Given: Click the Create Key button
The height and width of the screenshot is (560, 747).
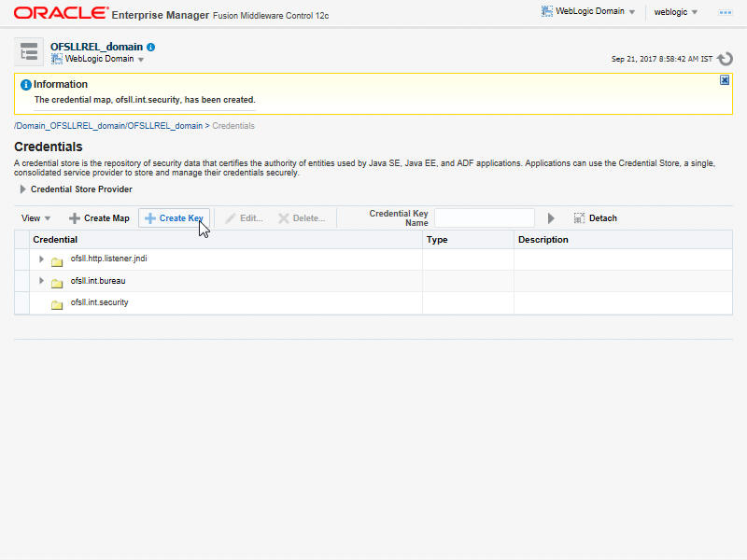Looking at the screenshot, I should pyautogui.click(x=174, y=218).
